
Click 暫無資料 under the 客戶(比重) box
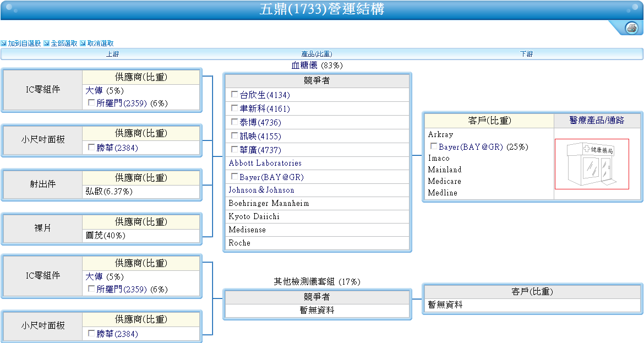click(445, 305)
